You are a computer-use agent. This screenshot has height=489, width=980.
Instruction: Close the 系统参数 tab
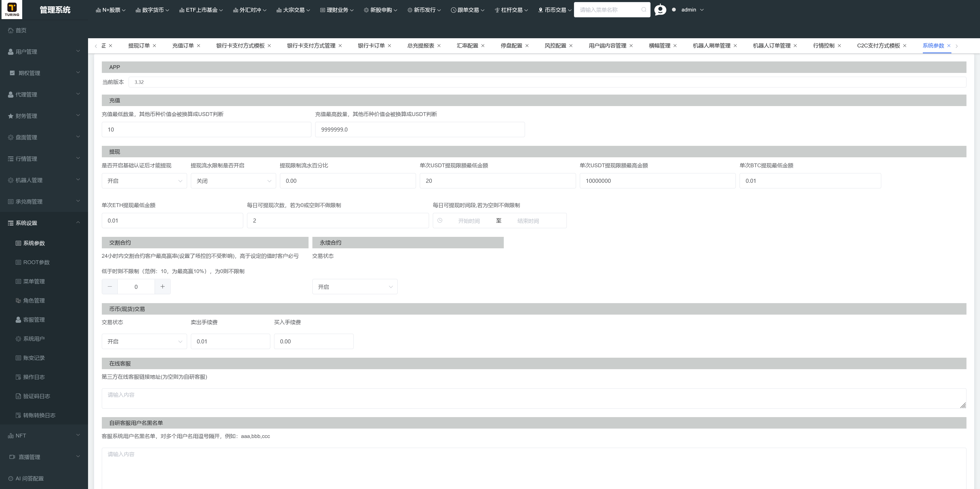point(949,46)
